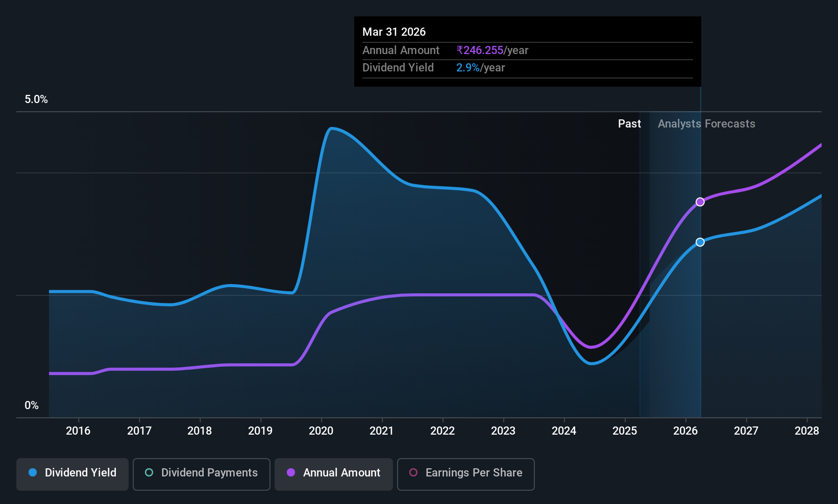Click the blue Dividend Yield legend dot
Image resolution: width=838 pixels, height=504 pixels.
[x=33, y=472]
